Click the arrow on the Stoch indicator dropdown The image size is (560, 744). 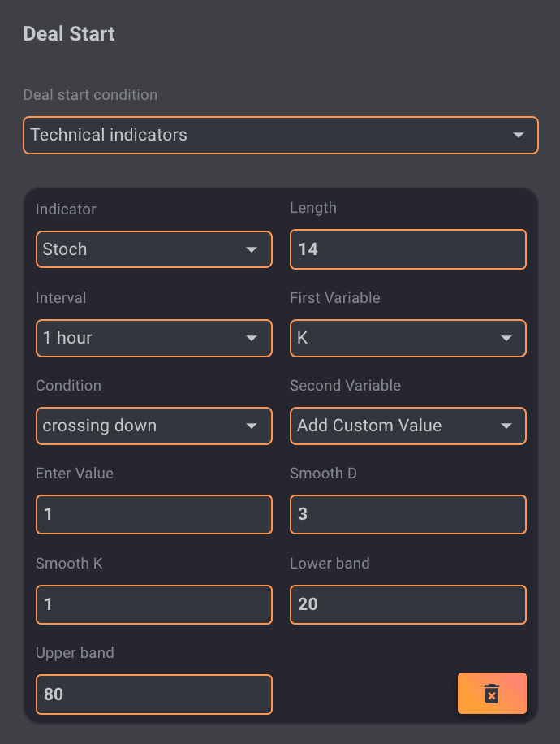click(252, 249)
